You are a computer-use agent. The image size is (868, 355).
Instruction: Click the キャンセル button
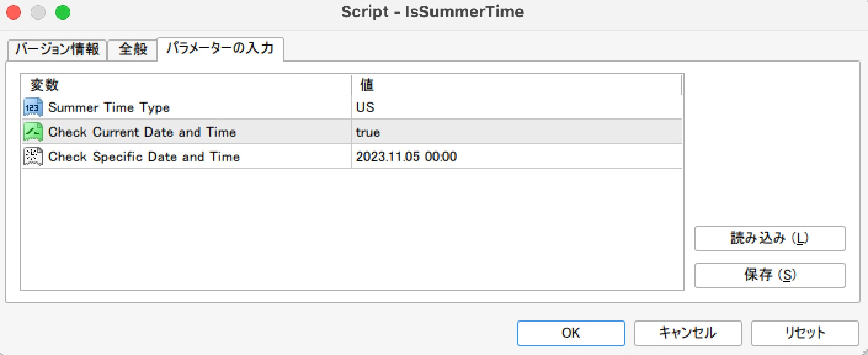click(688, 333)
